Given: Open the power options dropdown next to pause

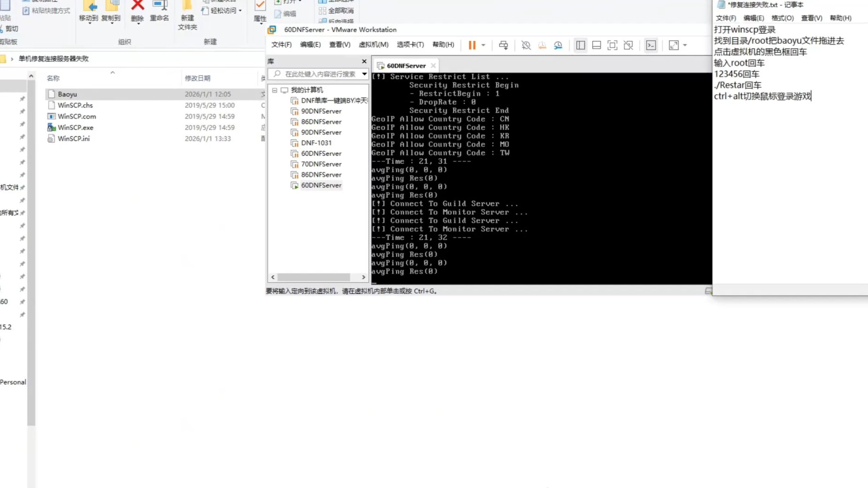Looking at the screenshot, I should point(483,45).
